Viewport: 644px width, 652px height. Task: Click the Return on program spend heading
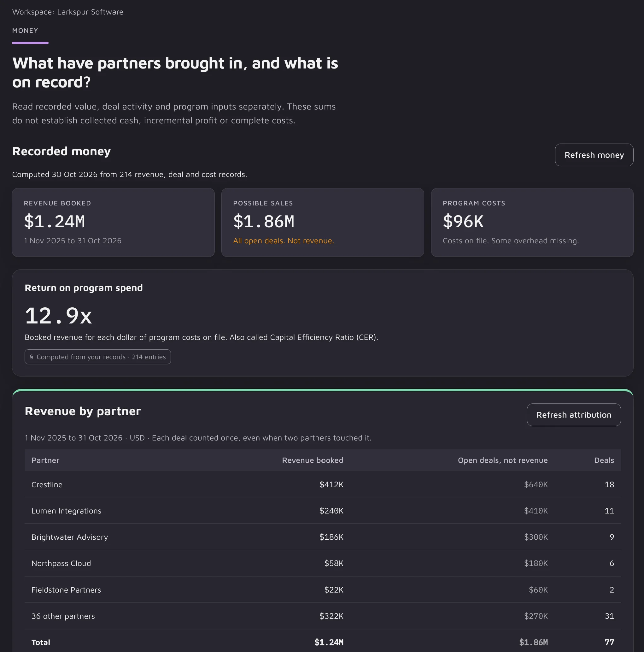(84, 288)
